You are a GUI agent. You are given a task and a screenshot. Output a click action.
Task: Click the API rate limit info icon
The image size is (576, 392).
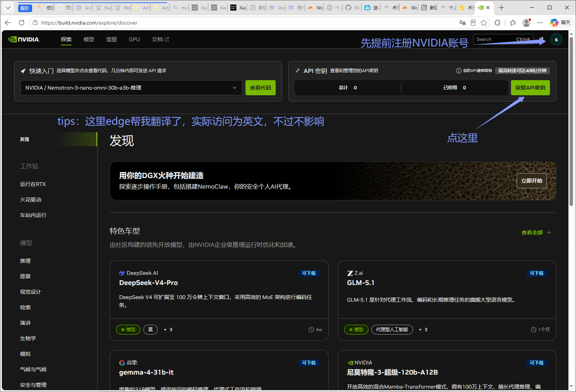point(458,71)
